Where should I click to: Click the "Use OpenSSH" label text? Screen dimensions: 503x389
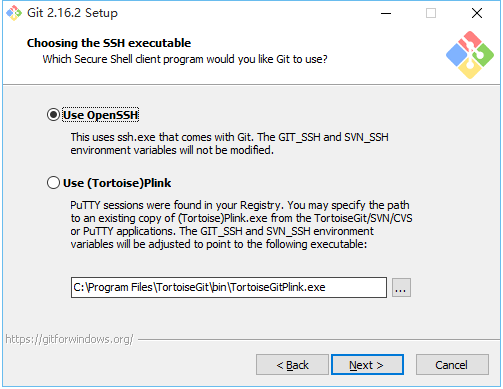[100, 115]
